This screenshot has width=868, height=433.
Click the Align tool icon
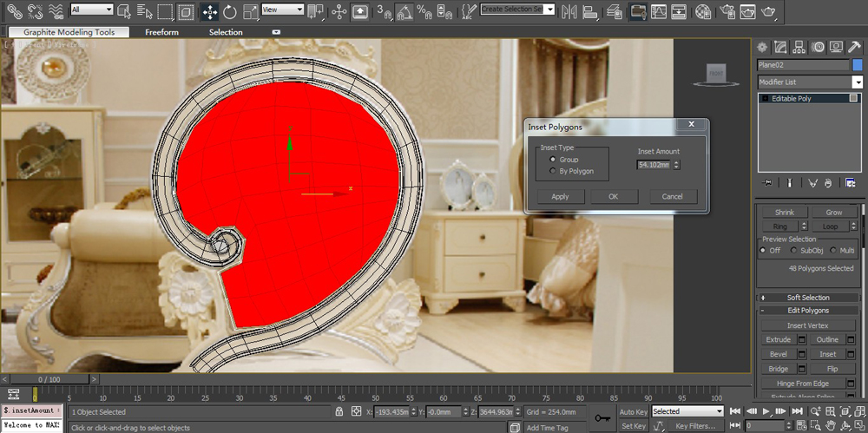[590, 10]
